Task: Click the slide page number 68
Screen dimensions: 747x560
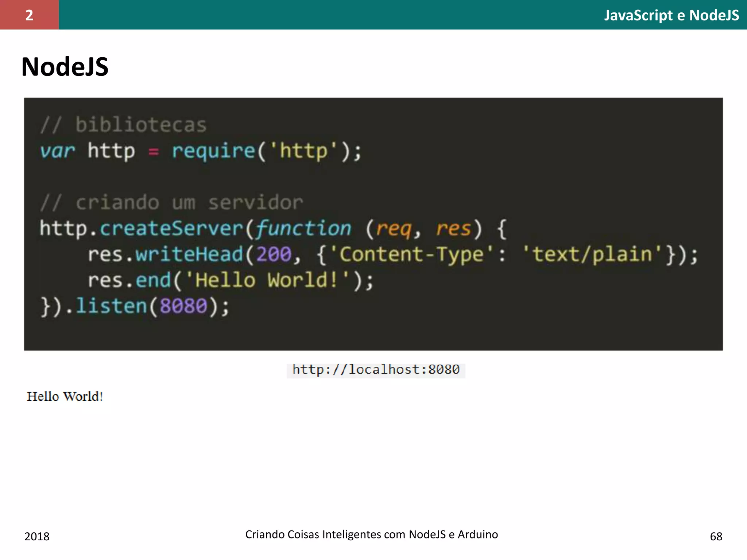Action: pos(716,536)
